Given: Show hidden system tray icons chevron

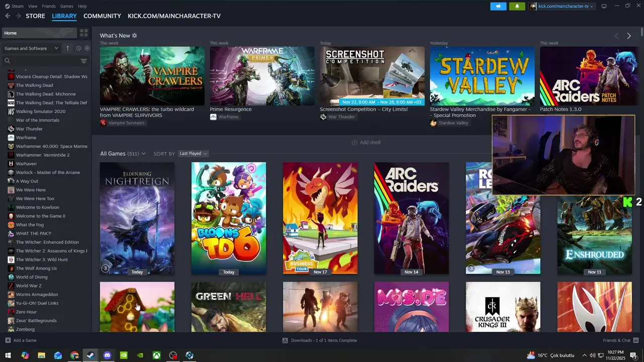Looking at the screenshot, I should pyautogui.click(x=584, y=355).
